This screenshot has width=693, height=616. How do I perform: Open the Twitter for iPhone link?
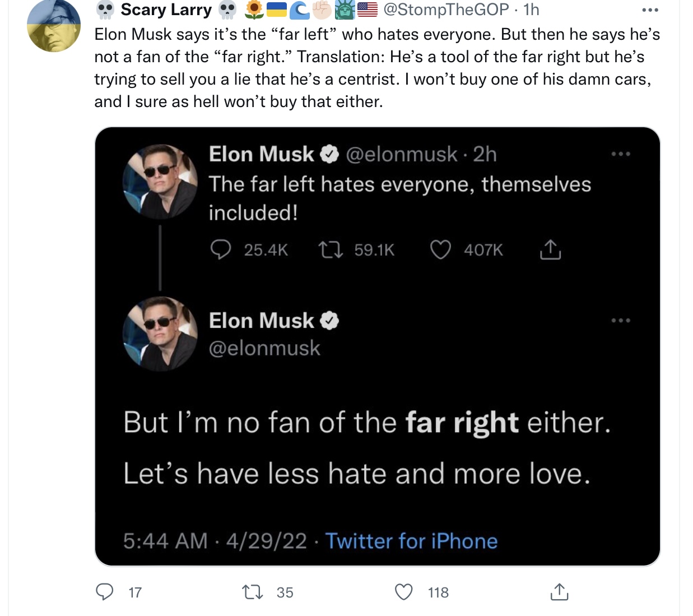(411, 541)
